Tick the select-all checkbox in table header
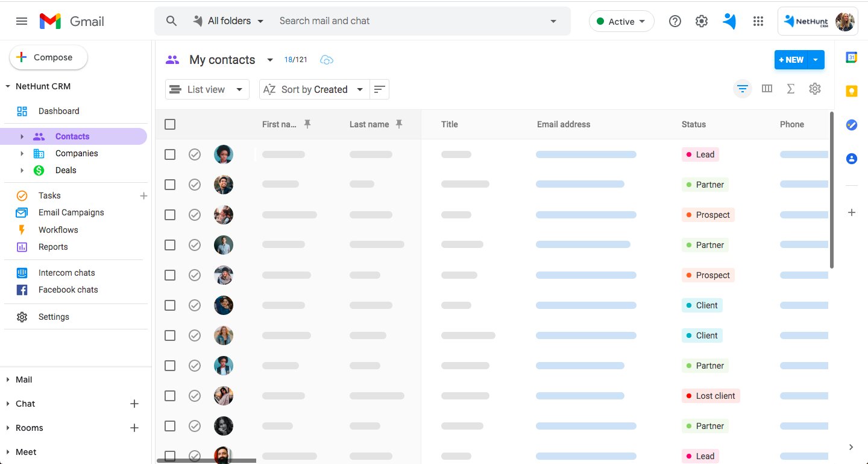 (170, 124)
